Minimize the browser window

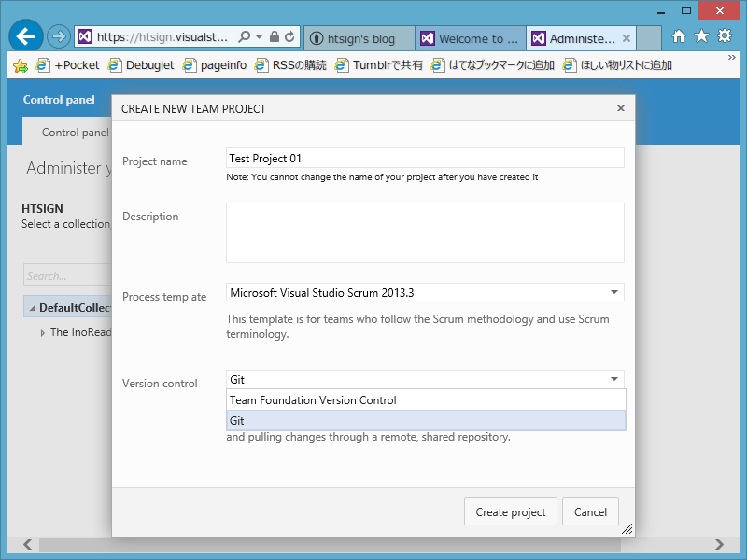pos(661,11)
